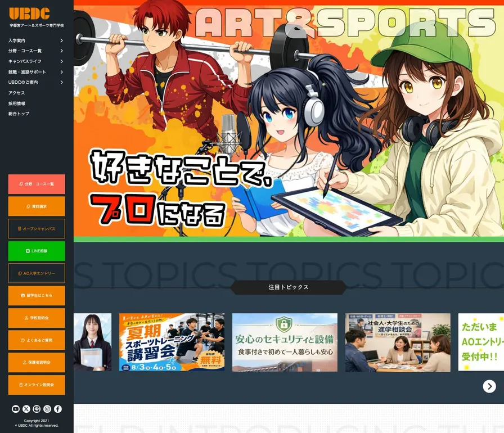The width and height of the screenshot is (504, 433).
Task: Click the オンライン説明会 button
Action: [37, 385]
